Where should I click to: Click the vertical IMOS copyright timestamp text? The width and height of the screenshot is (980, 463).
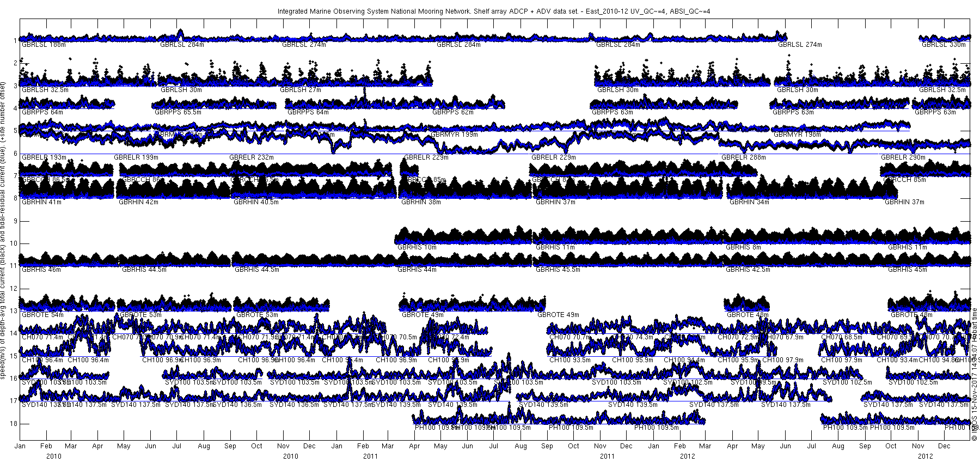976,375
